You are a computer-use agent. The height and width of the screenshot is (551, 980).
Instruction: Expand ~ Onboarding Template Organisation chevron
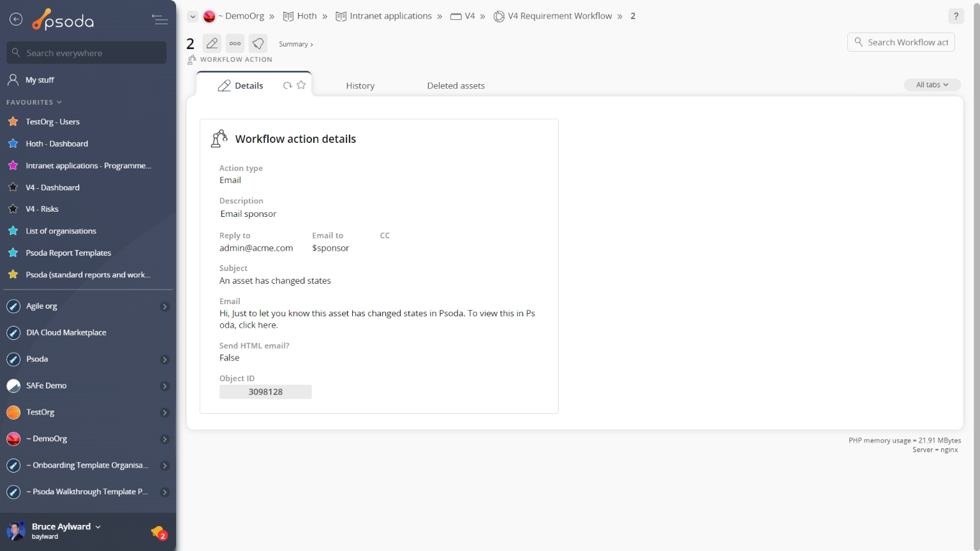165,466
